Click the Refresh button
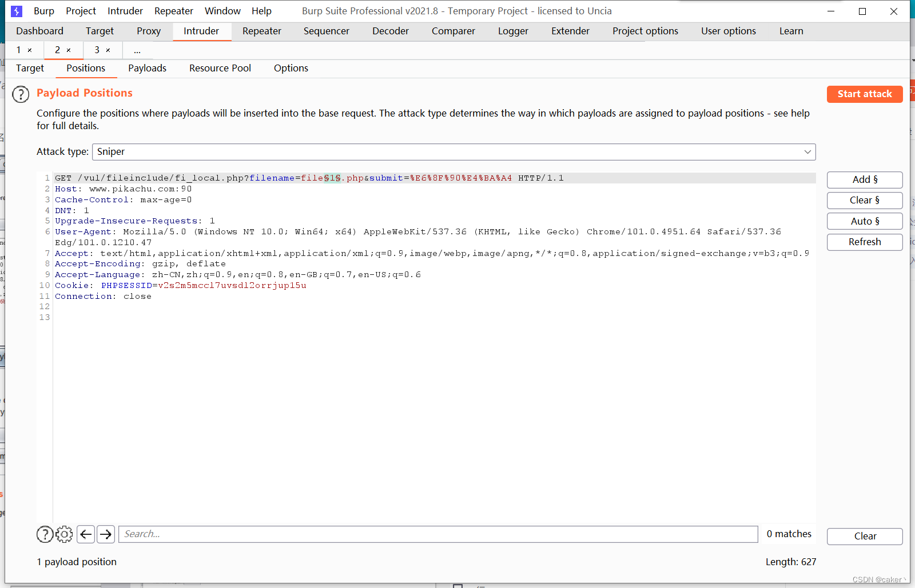The image size is (915, 588). click(x=865, y=242)
